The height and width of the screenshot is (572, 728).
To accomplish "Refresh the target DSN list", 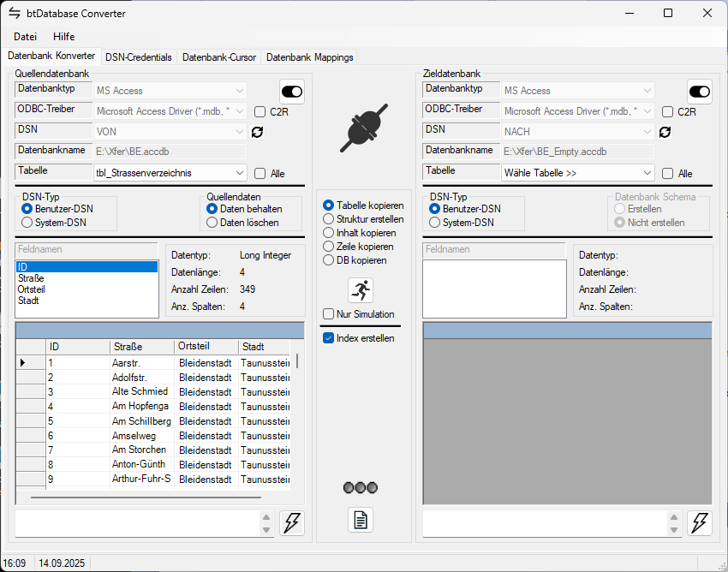I will tap(665, 132).
